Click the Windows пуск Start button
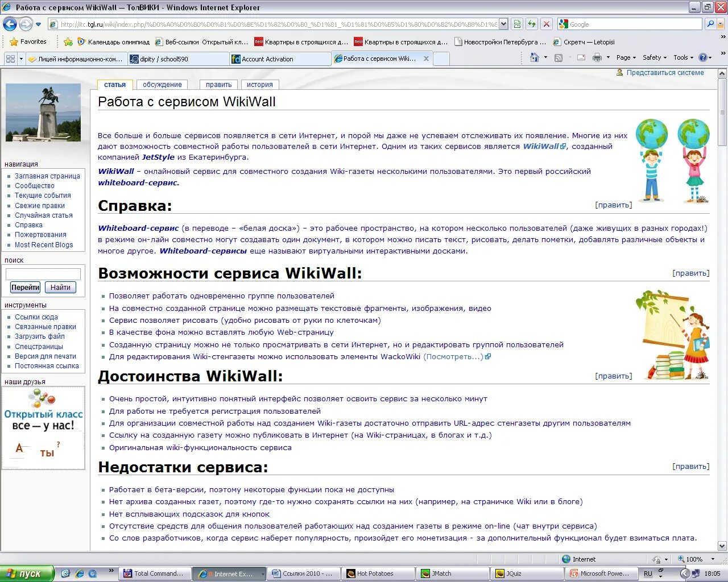The image size is (728, 582). [27, 573]
